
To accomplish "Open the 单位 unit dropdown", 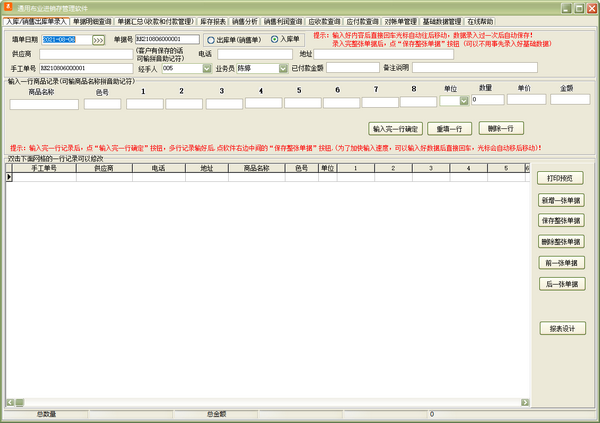I will (x=464, y=100).
